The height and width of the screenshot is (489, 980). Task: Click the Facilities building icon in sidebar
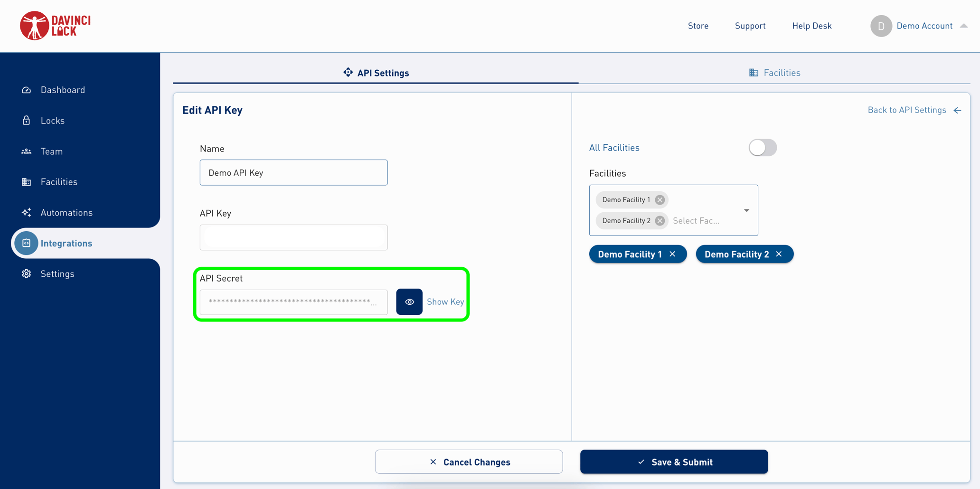[26, 181]
